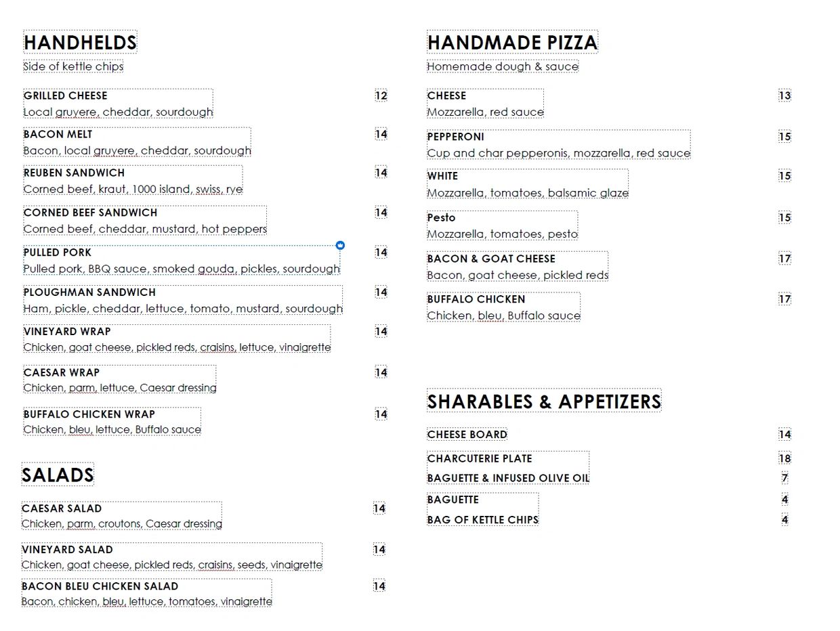Image resolution: width=840 pixels, height=631 pixels.
Task: Select the price 18 for Charcuterie Plate
Action: click(784, 458)
